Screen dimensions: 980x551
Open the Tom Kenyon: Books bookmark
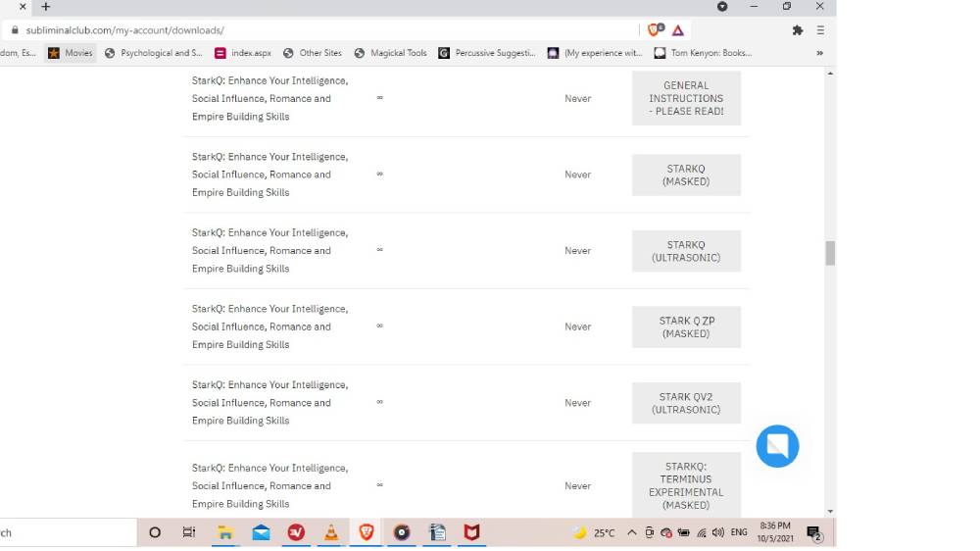[x=703, y=53]
